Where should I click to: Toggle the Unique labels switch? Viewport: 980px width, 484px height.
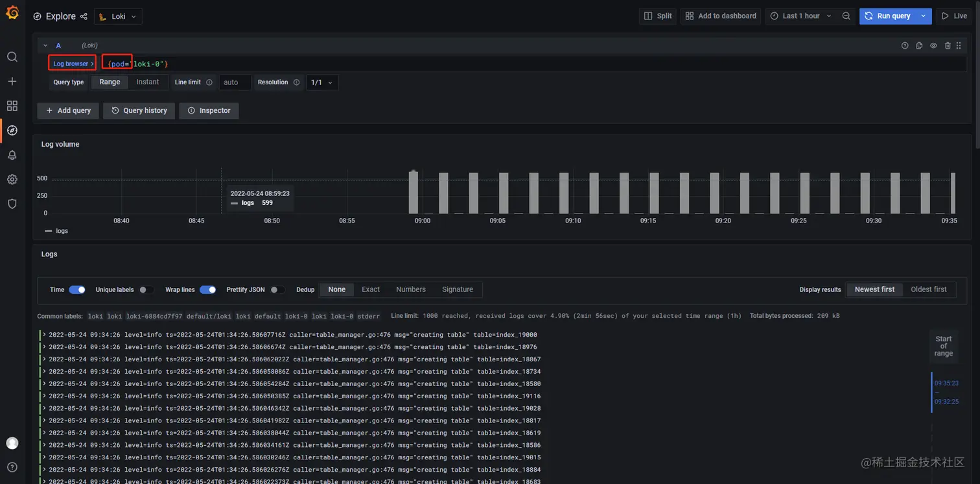point(146,289)
